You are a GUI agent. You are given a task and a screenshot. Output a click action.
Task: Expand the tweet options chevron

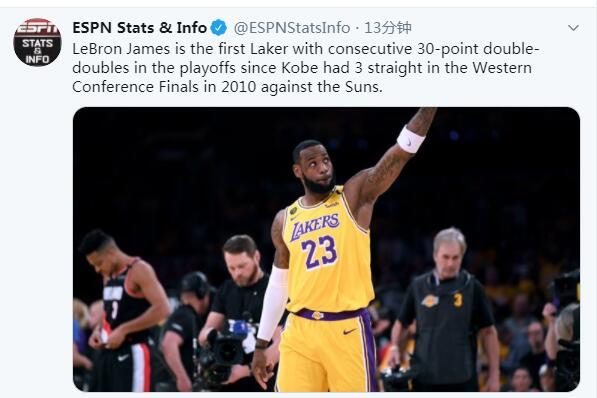click(x=573, y=28)
